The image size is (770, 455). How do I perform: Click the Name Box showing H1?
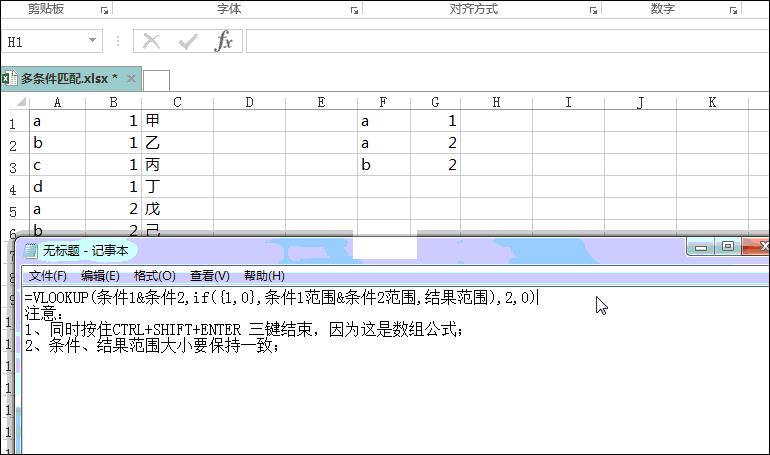44,42
